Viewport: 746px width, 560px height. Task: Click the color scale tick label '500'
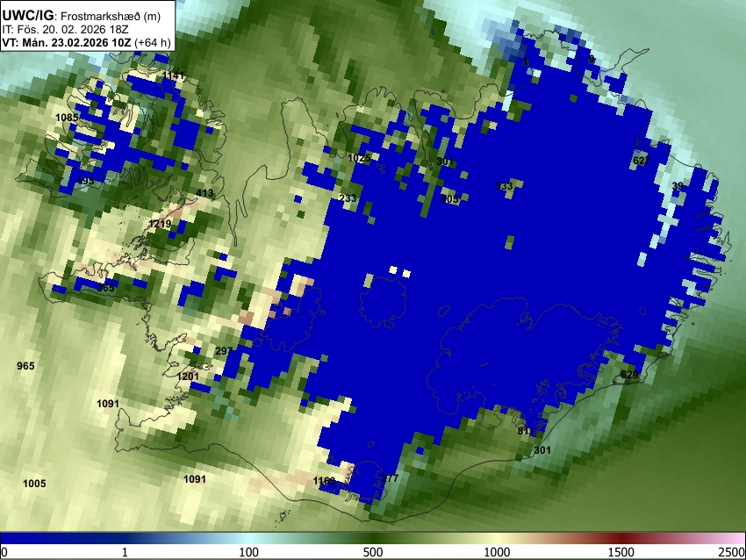(x=373, y=552)
